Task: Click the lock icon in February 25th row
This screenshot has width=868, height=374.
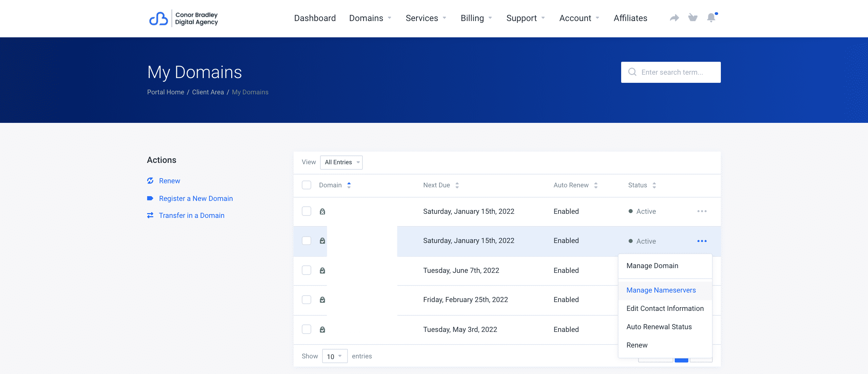Action: (x=322, y=300)
